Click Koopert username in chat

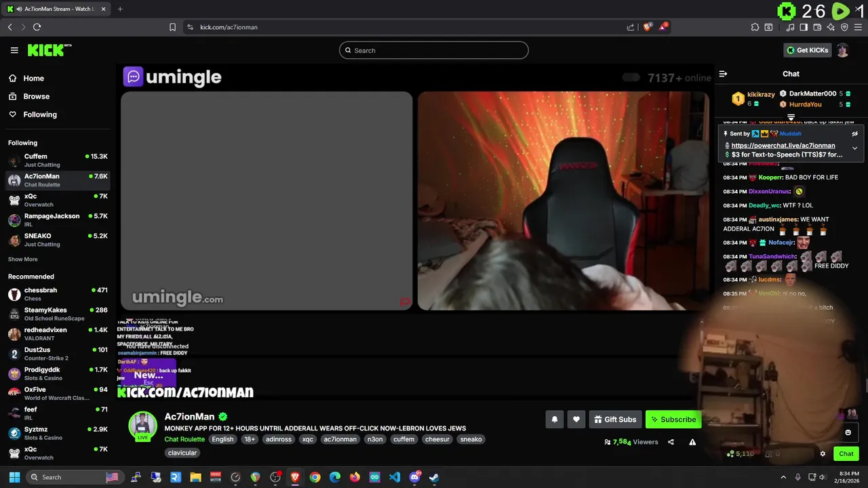[x=770, y=178]
